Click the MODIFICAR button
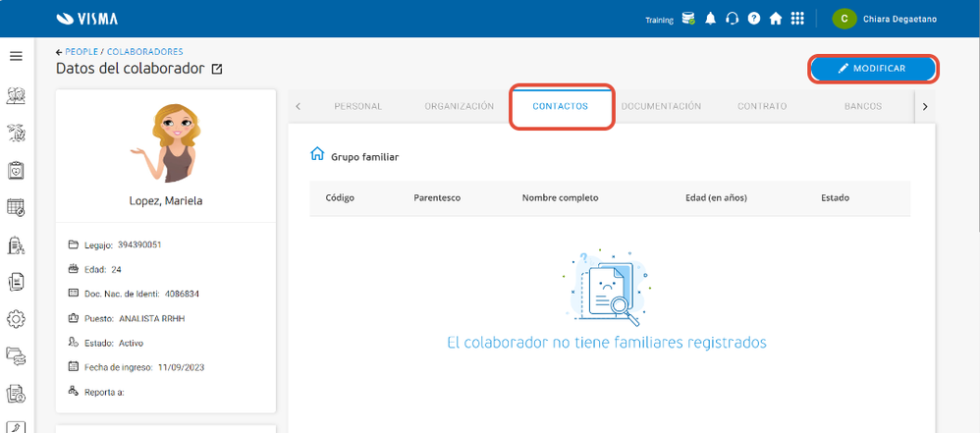 point(873,69)
